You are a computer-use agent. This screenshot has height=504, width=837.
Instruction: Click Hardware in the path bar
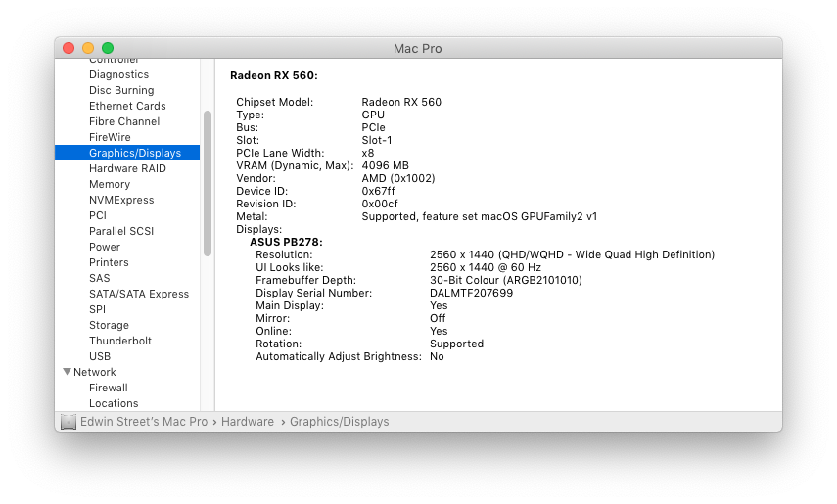pyautogui.click(x=247, y=422)
